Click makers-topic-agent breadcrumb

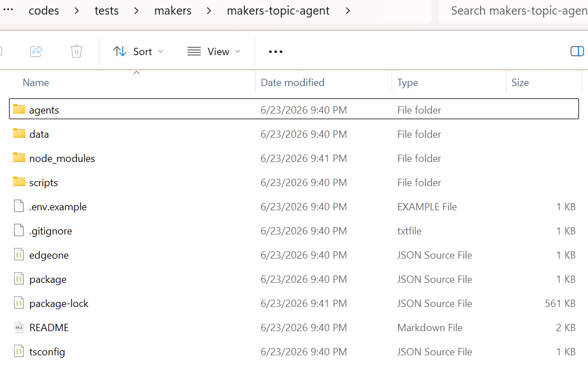(x=279, y=11)
